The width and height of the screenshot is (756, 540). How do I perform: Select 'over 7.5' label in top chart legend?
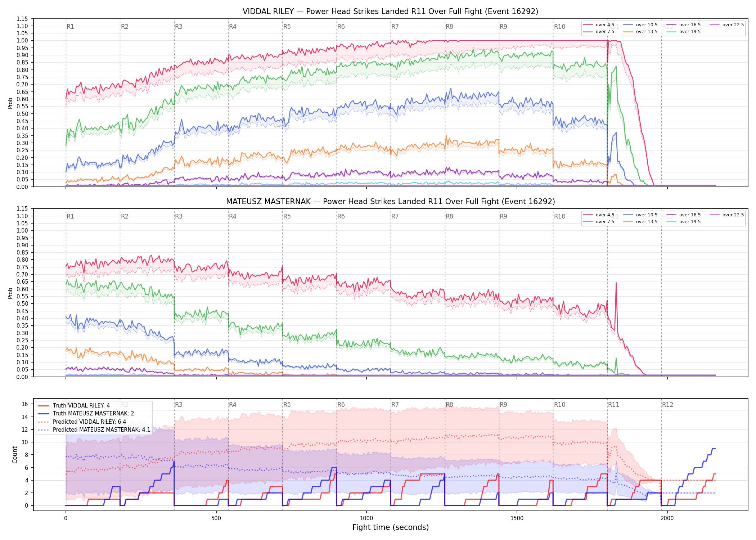[x=605, y=32]
